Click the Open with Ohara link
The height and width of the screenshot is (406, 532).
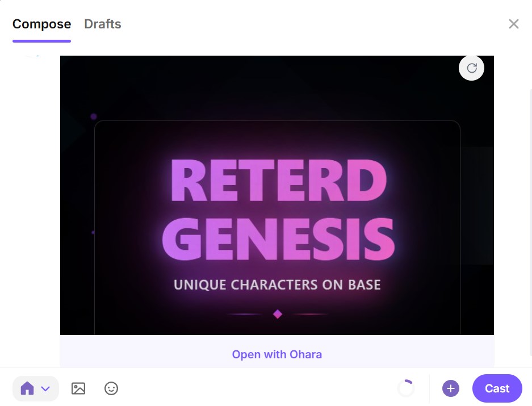(x=277, y=354)
